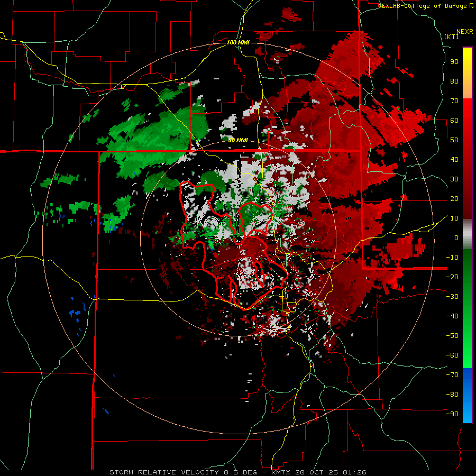Click the 30 value on velocity scale
This screenshot has width=476, height=476.
pos(454,179)
